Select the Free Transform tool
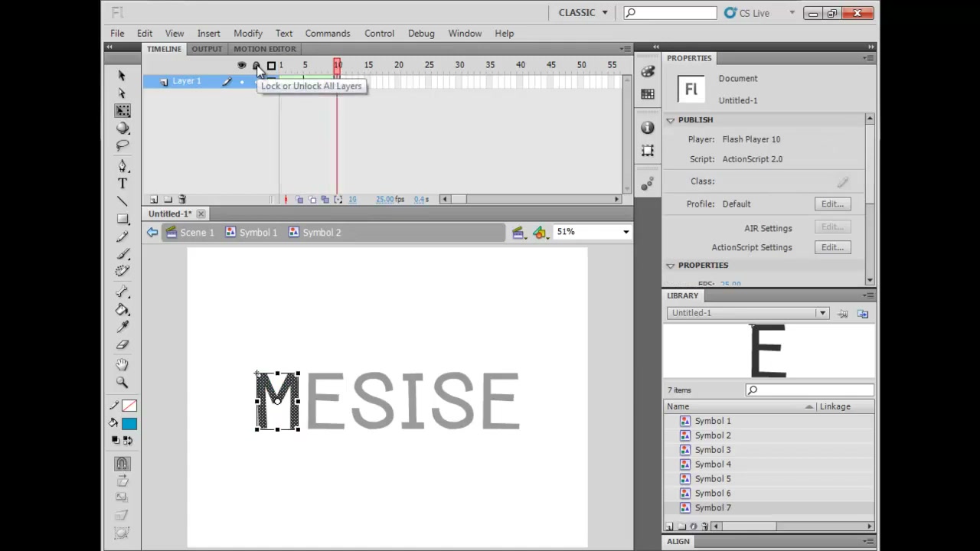The height and width of the screenshot is (551, 980). [122, 111]
